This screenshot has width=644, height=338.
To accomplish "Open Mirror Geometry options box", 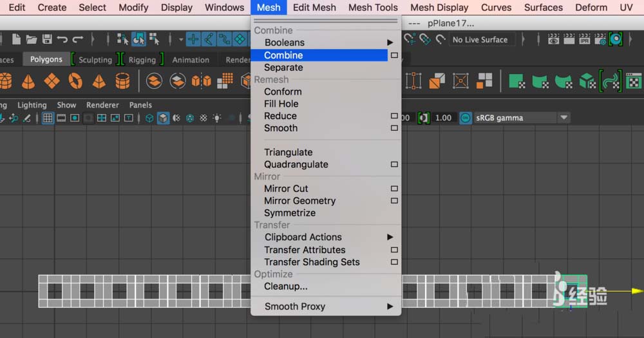I will point(394,201).
